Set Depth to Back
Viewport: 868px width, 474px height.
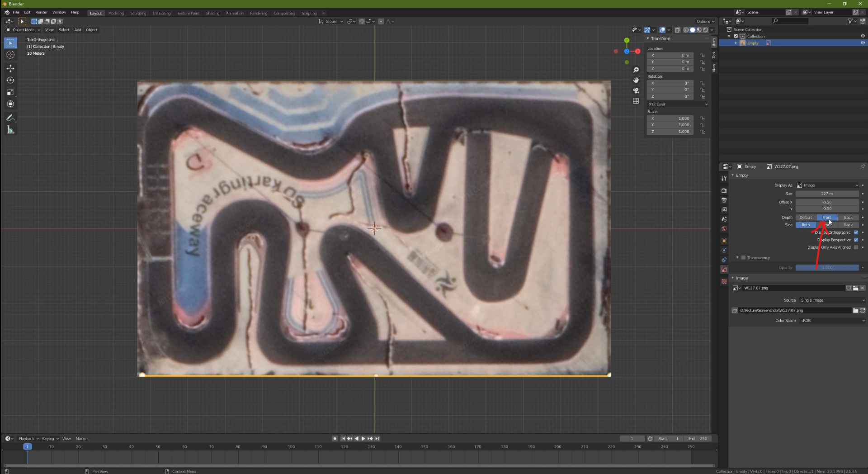click(x=848, y=218)
